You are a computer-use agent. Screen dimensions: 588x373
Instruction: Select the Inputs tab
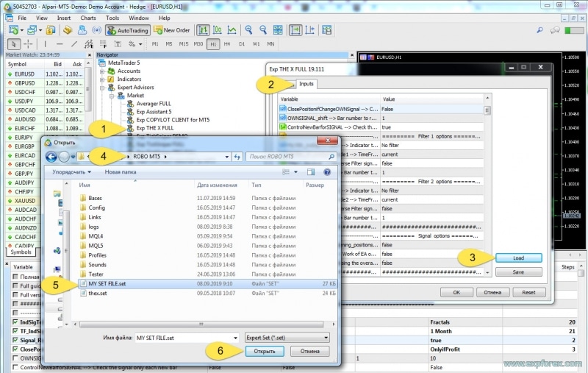tap(306, 85)
